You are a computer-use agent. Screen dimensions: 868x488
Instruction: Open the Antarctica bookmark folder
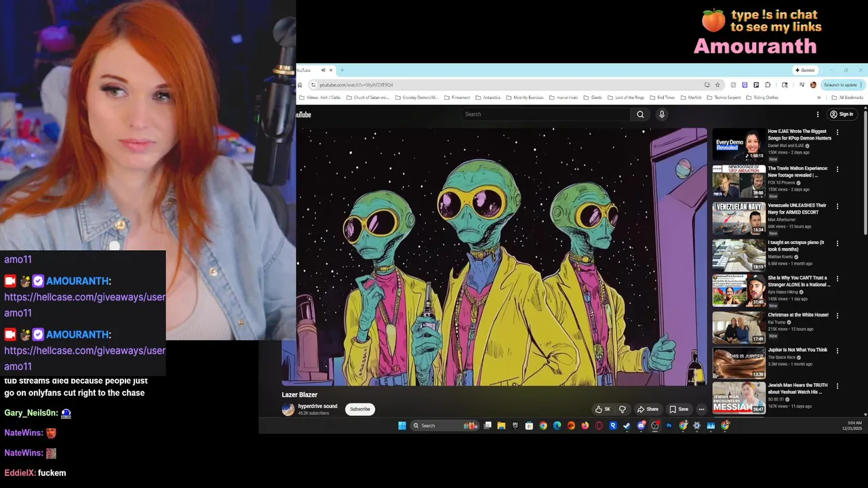[488, 98]
